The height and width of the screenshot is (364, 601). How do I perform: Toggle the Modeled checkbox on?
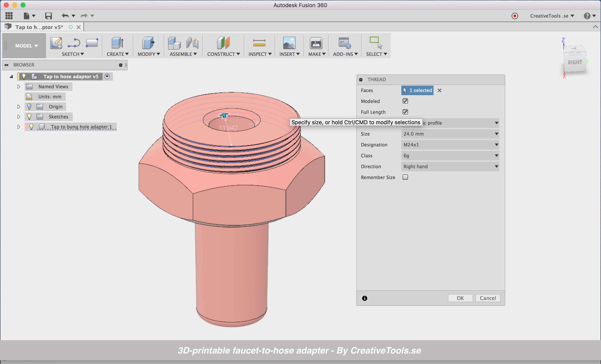405,101
